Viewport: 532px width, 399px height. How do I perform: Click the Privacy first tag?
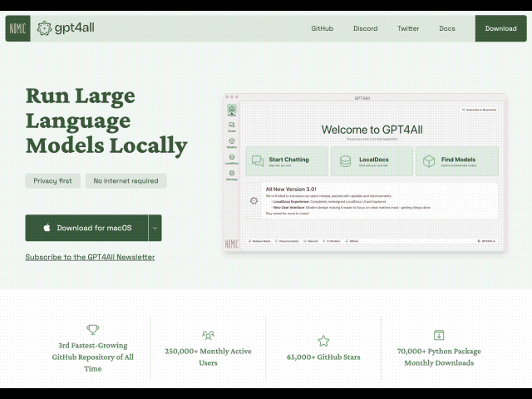pos(52,181)
